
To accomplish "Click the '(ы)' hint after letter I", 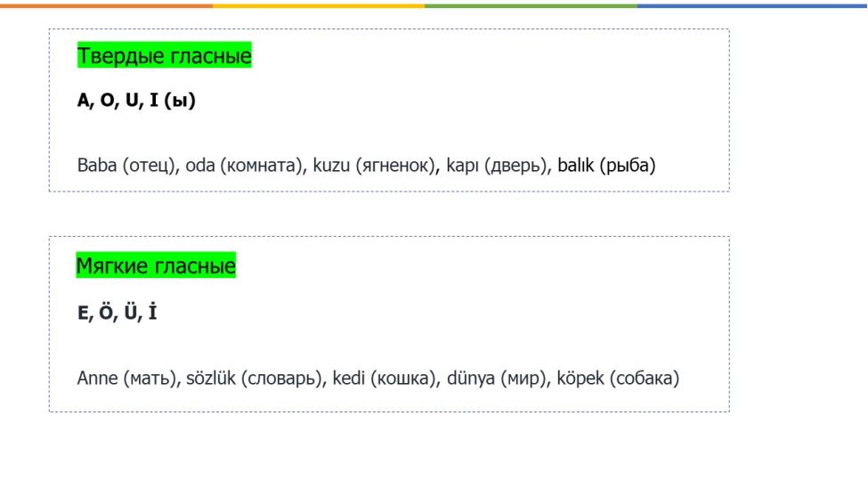I will (x=179, y=101).
